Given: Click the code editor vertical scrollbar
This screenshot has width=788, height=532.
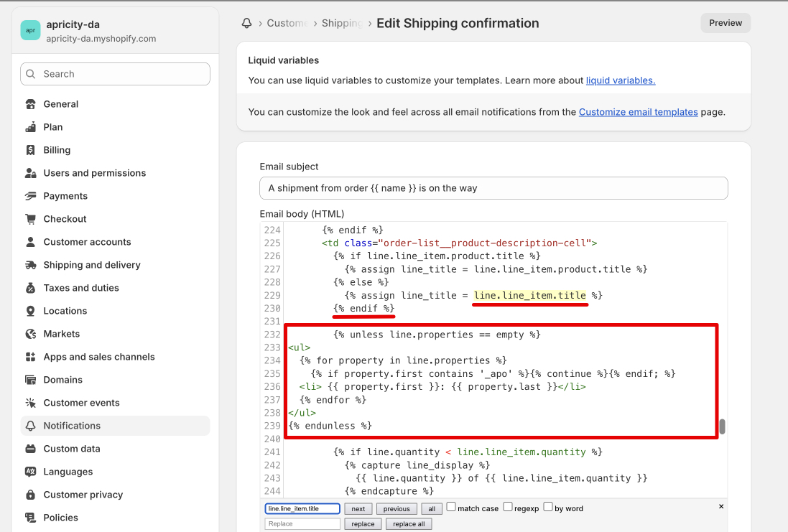Looking at the screenshot, I should coord(723,427).
